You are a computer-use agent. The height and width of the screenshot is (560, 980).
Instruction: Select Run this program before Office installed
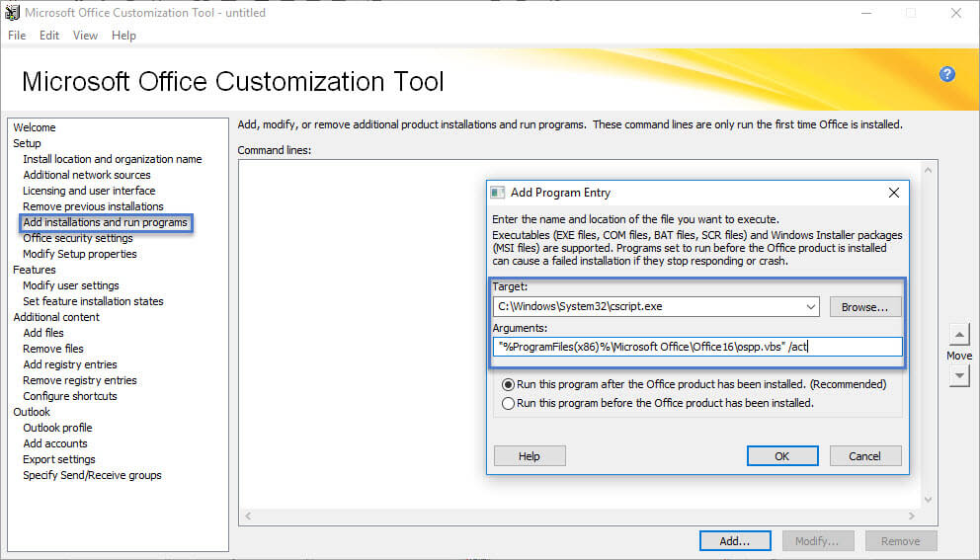click(x=508, y=404)
